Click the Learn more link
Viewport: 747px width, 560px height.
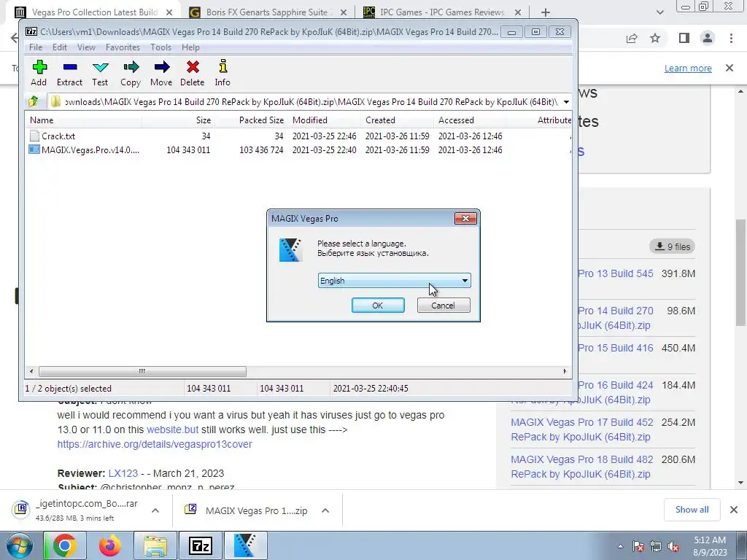[x=688, y=68]
